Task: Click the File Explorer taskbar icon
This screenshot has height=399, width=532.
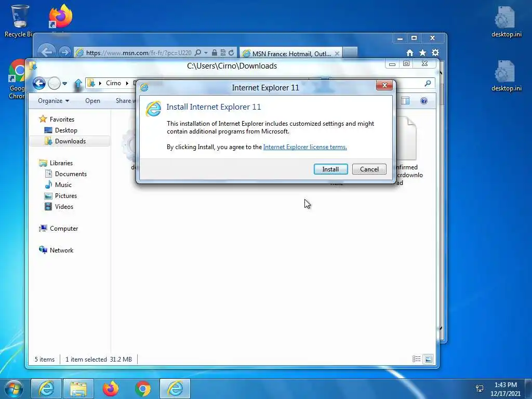Action: 78,389
